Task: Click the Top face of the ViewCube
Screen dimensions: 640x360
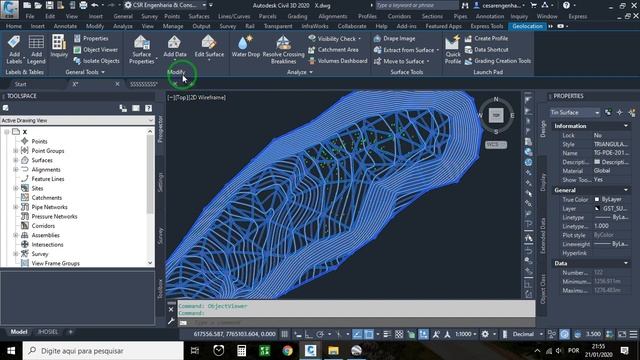Action: (496, 115)
